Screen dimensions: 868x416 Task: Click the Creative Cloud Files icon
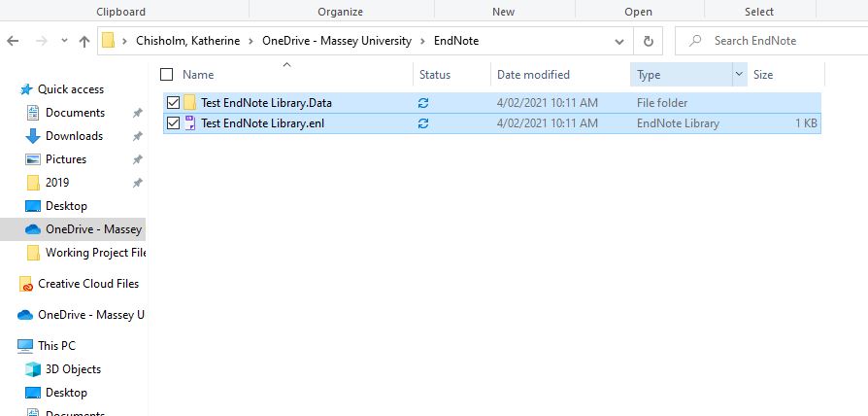click(26, 284)
